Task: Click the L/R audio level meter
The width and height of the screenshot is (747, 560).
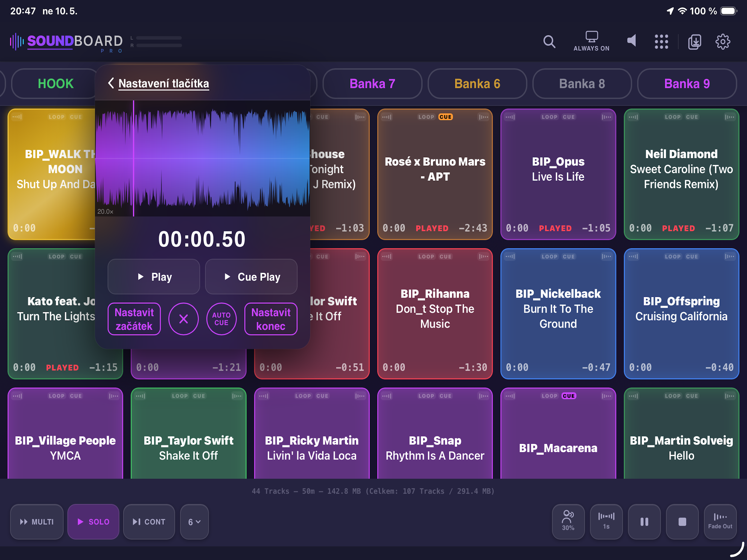Action: coord(156,42)
